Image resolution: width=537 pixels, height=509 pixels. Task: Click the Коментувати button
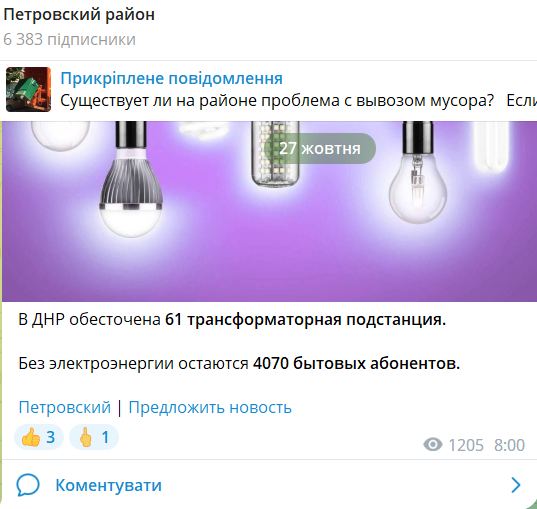tap(109, 485)
